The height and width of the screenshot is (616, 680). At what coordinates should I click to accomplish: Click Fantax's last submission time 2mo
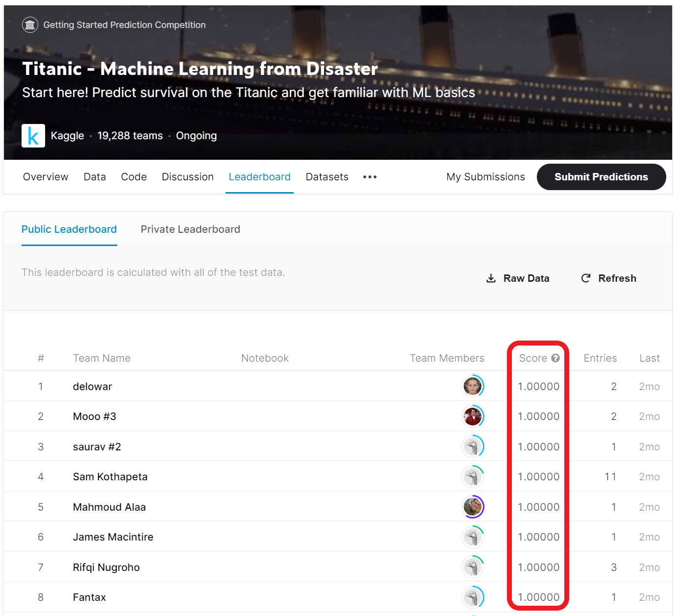(650, 597)
